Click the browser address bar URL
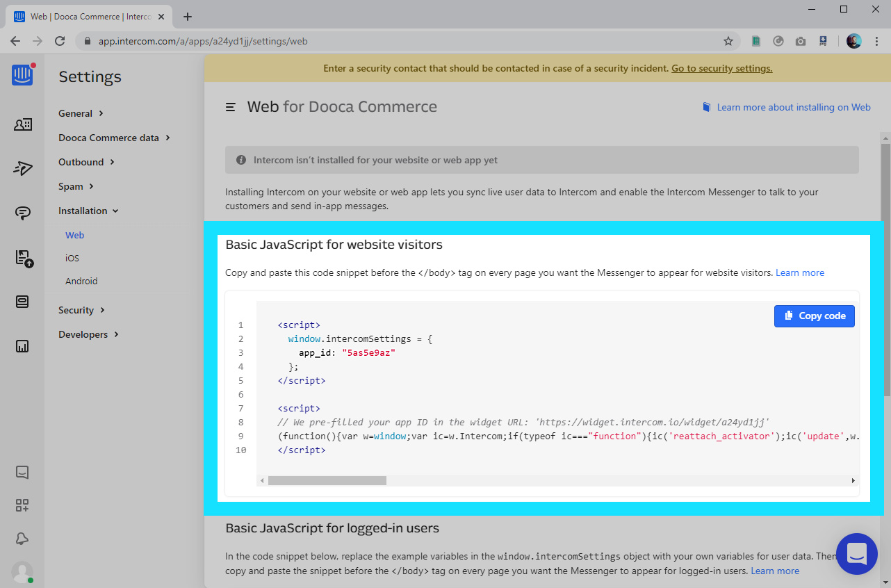 tap(203, 41)
